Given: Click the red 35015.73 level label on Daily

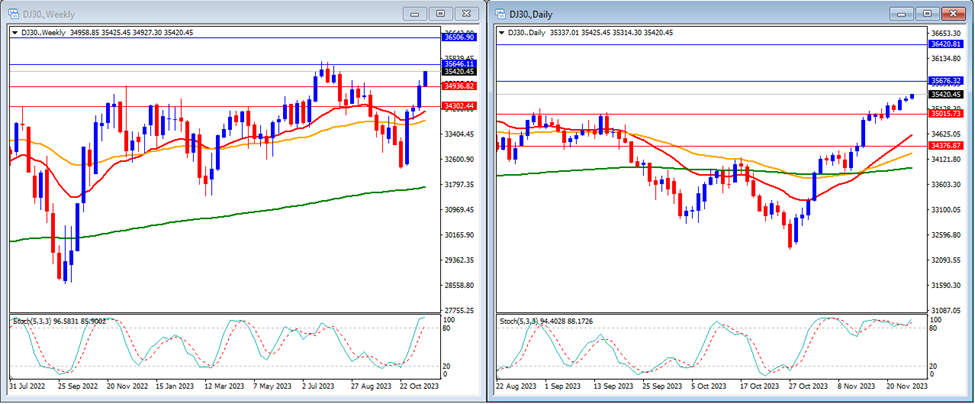Looking at the screenshot, I should [x=945, y=114].
